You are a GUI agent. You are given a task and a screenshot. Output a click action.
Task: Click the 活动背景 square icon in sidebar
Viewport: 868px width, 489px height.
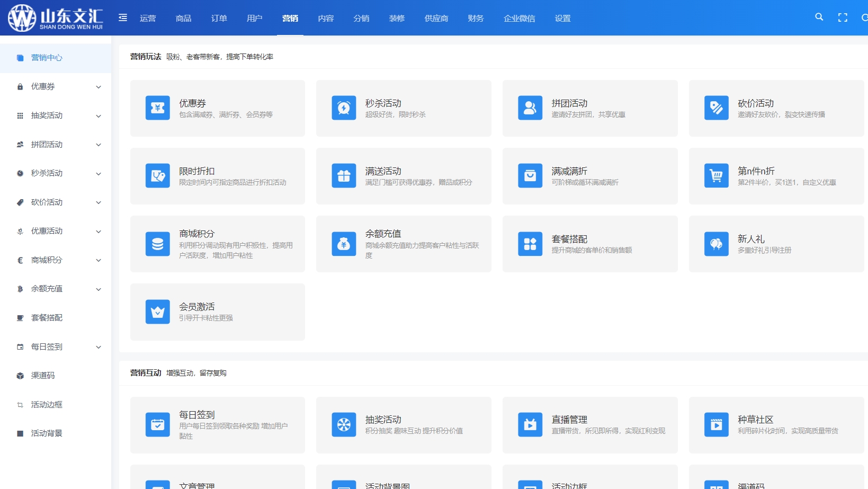coord(20,433)
